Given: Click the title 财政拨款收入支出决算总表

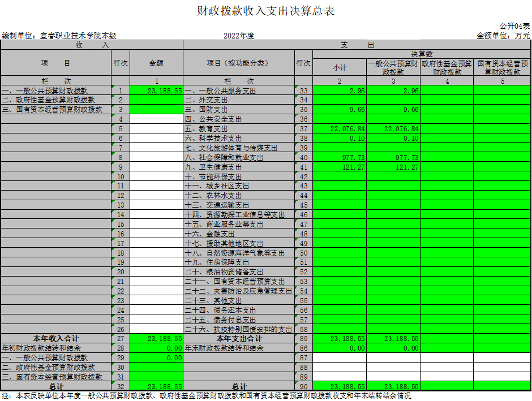Looking at the screenshot, I should tap(265, 11).
